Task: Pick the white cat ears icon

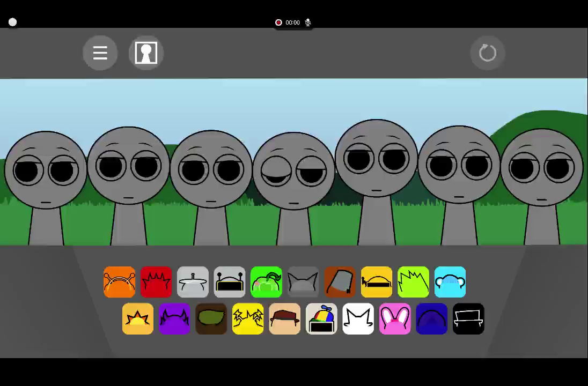Action: click(358, 319)
